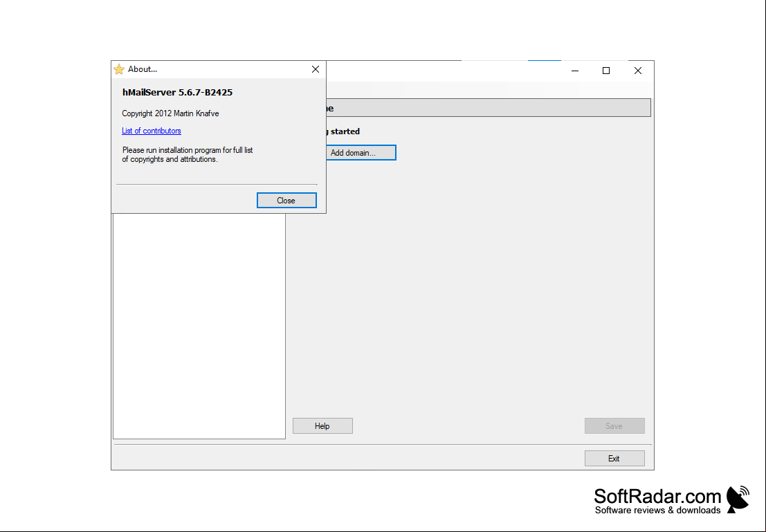This screenshot has width=766, height=532.
Task: Close the About dialog with Close button
Action: point(286,201)
